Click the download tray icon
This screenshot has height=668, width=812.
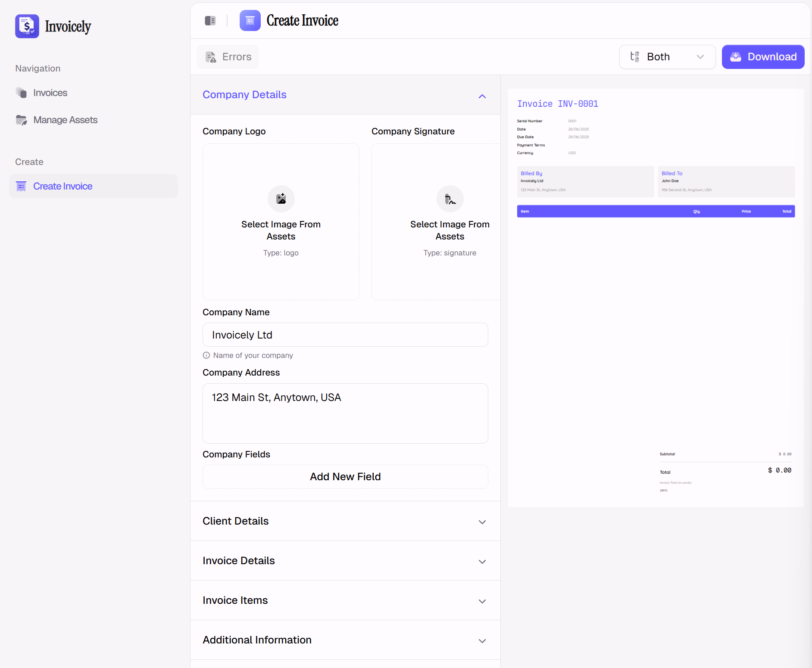[x=736, y=57]
